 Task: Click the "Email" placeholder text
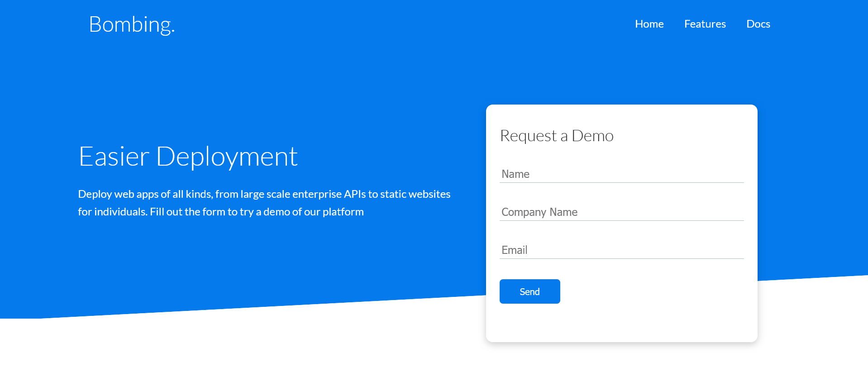pos(514,250)
